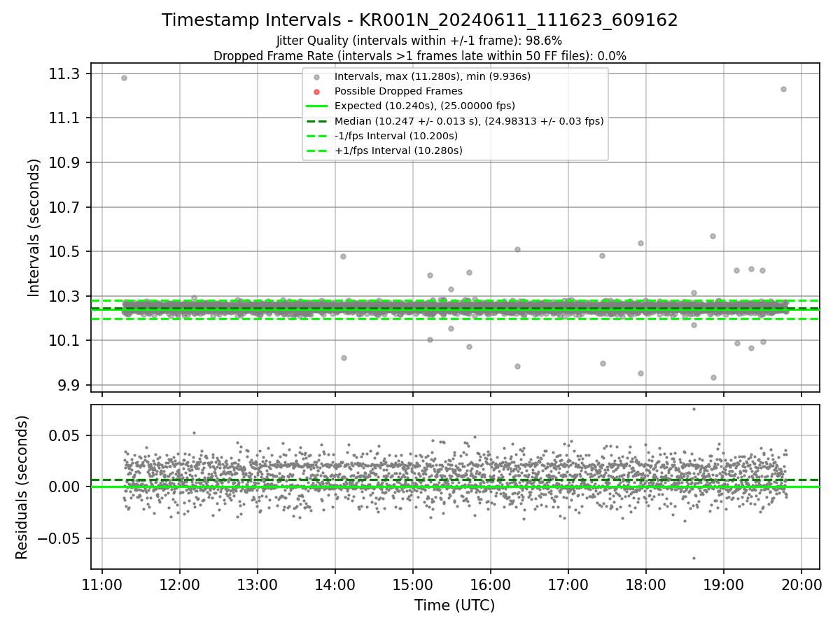Click the x-axis tick label '12:00'

tap(180, 584)
